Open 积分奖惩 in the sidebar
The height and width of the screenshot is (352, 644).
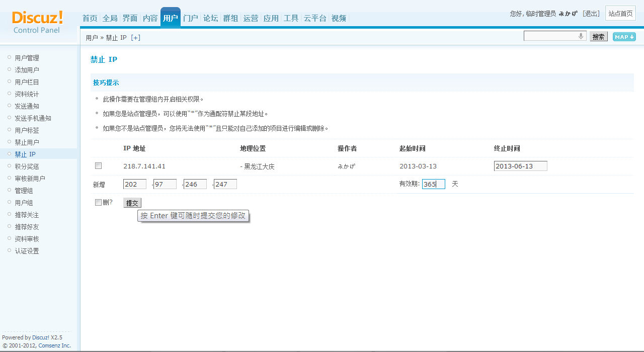click(27, 166)
